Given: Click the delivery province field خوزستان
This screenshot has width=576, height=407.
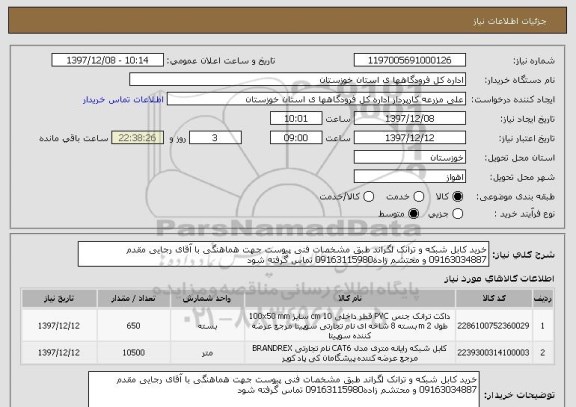Looking at the screenshot, I should 410,157.
